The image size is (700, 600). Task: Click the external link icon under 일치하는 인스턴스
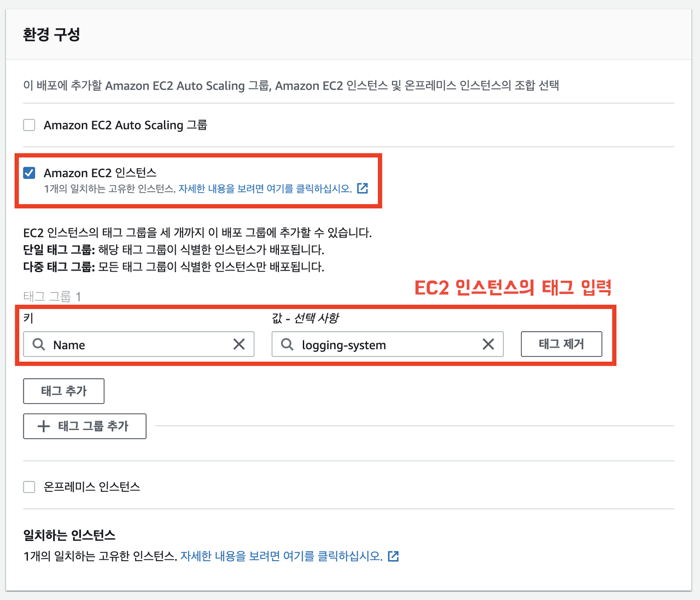pos(393,556)
